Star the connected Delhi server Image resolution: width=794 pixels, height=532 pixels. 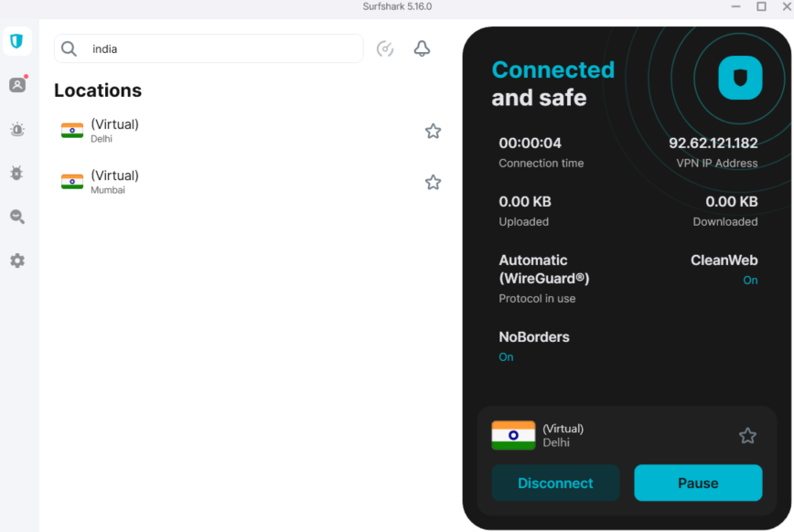click(747, 435)
